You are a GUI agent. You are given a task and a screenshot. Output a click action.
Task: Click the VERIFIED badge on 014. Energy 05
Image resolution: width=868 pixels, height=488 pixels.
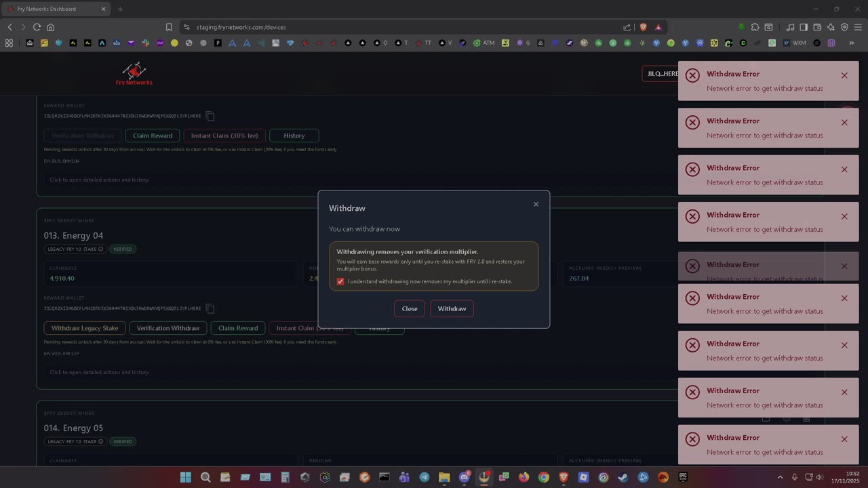click(123, 441)
